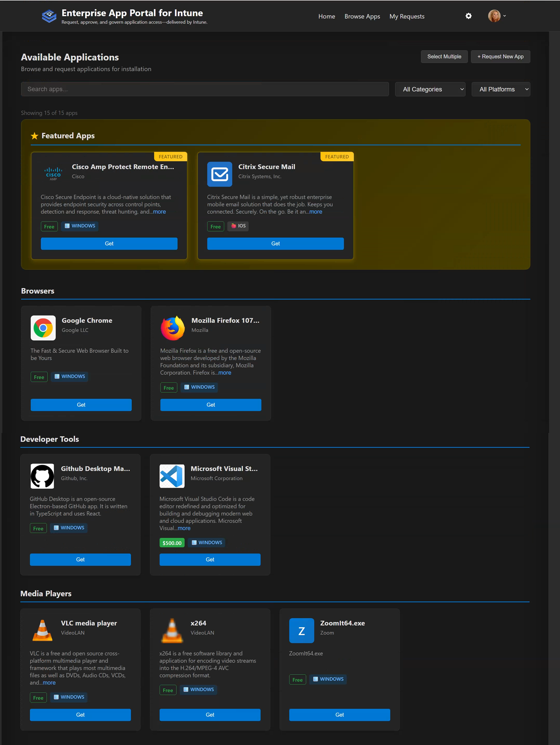Expand the VLC description more link

tap(49, 683)
